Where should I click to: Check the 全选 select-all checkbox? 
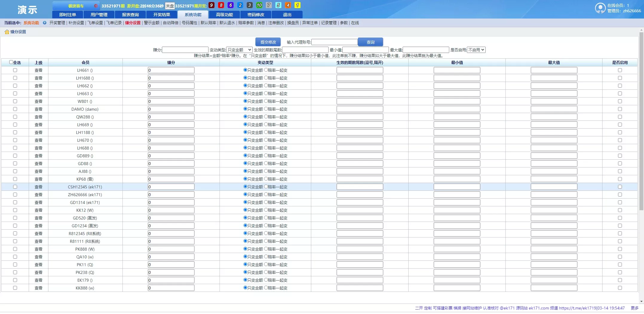pos(11,62)
